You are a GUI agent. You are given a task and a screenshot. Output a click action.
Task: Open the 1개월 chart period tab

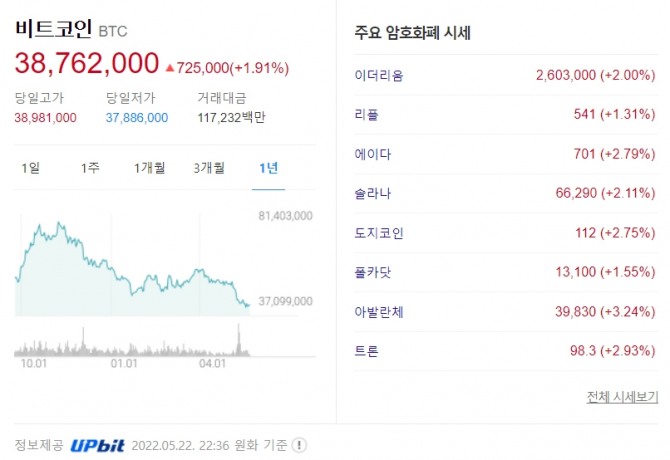click(x=150, y=168)
